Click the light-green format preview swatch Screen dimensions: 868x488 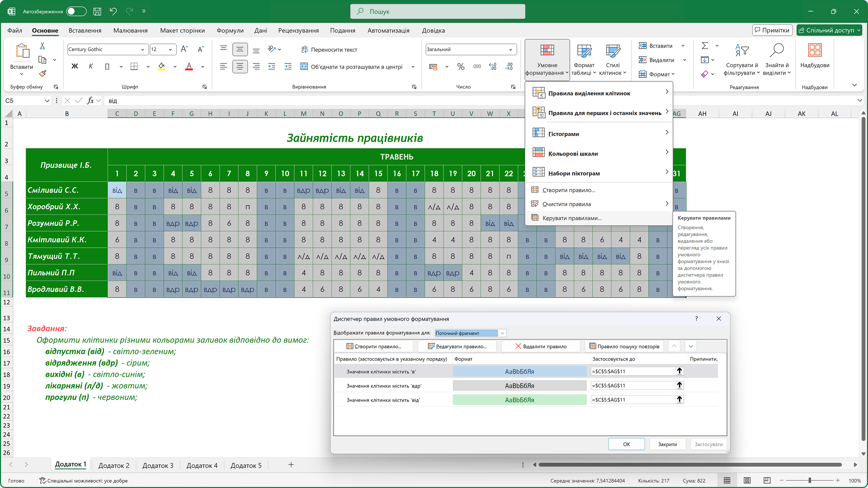[519, 400]
